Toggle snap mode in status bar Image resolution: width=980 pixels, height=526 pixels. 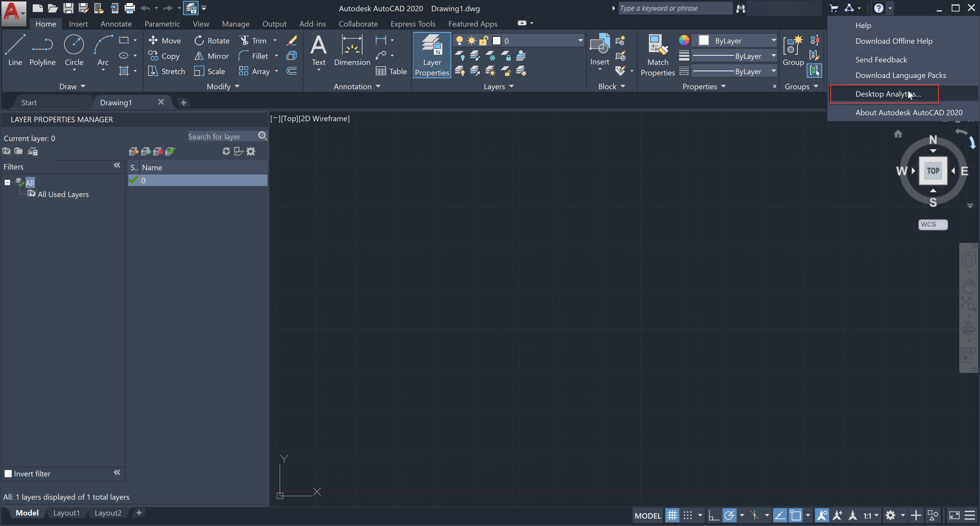(687, 515)
